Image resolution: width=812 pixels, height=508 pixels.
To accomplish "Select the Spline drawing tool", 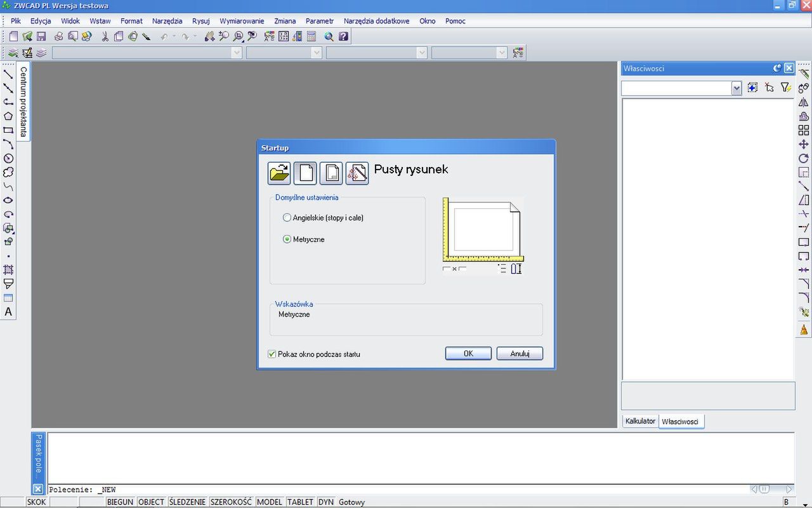I will click(8, 186).
